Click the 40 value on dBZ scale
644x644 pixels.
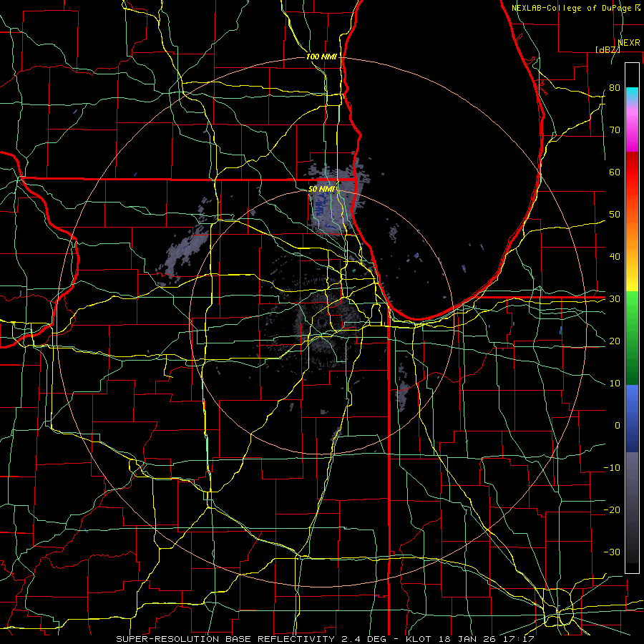tap(615, 257)
